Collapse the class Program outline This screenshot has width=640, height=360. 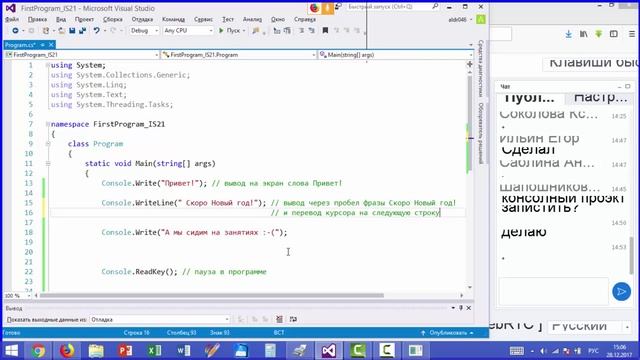point(48,144)
